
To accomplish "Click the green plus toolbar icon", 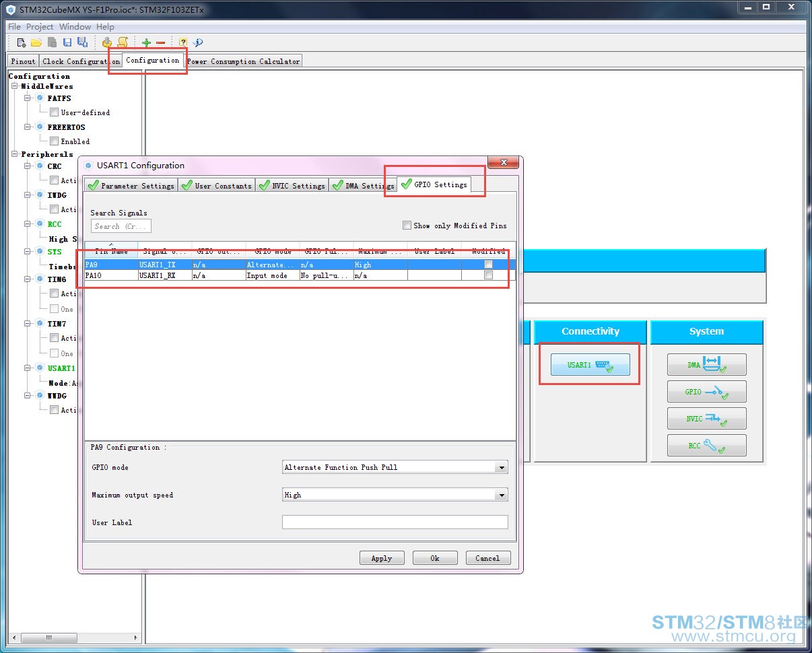I will (x=146, y=42).
